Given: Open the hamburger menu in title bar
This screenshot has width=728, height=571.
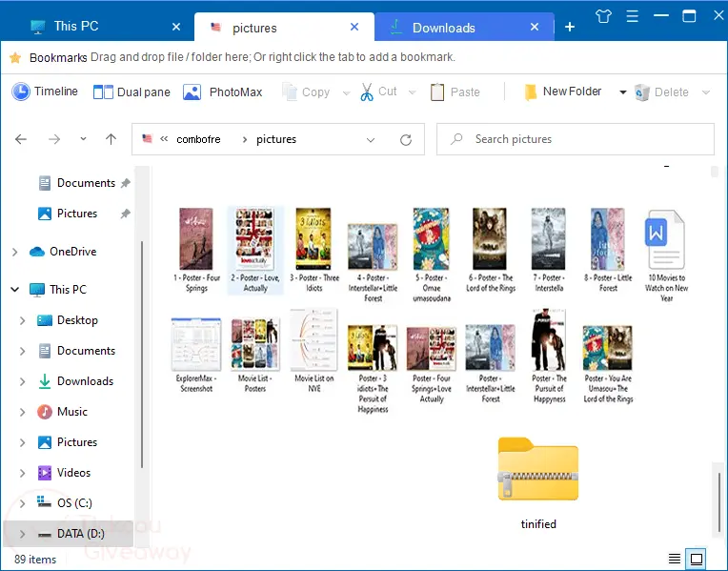Looking at the screenshot, I should click(633, 16).
